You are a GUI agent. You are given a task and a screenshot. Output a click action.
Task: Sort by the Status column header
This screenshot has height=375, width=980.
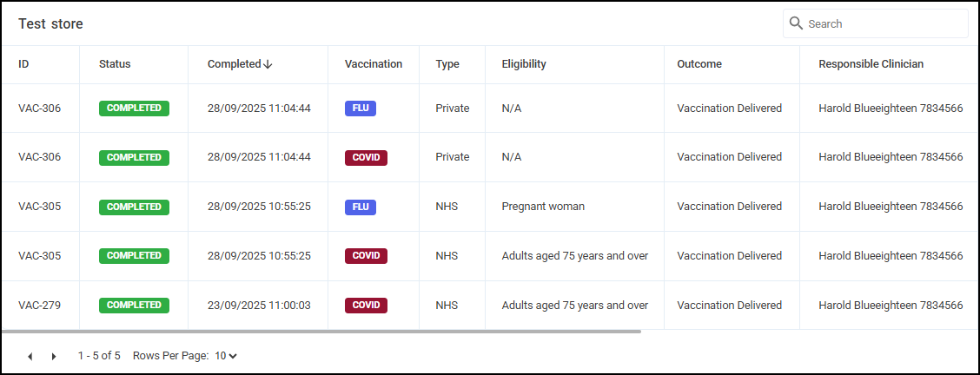(115, 64)
